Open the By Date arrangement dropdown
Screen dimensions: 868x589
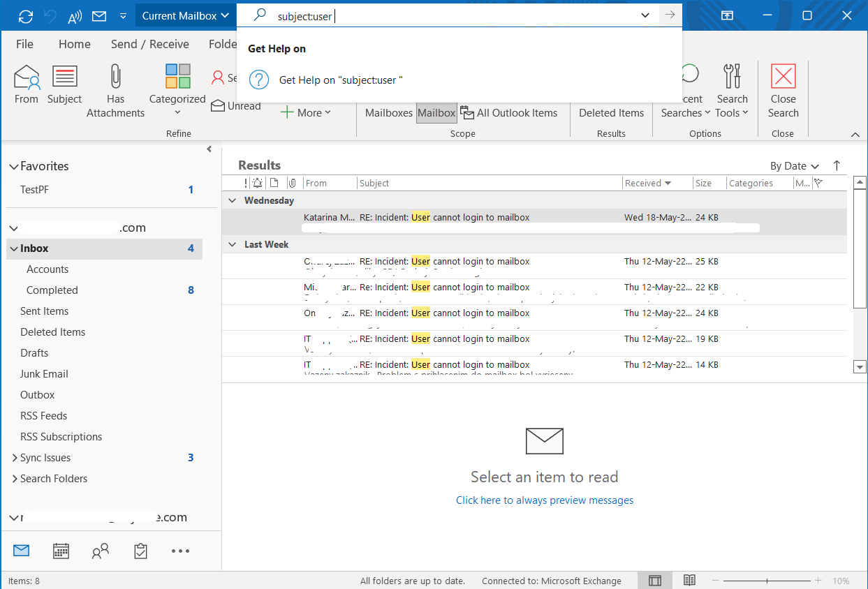pos(794,166)
